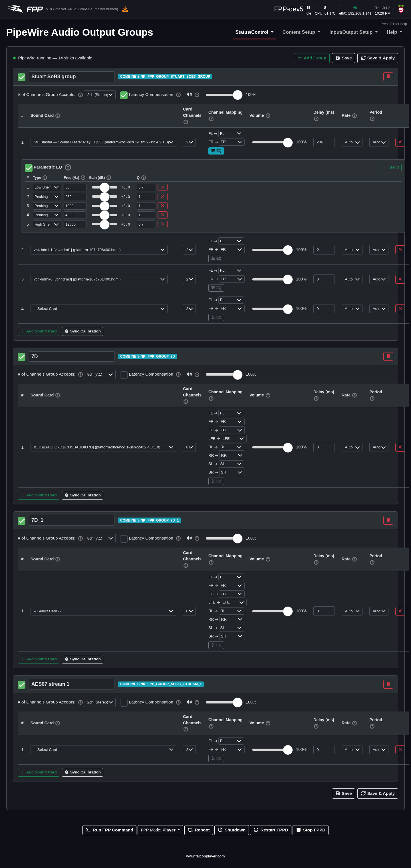Screen dimensions: 411x868
Task: Click the speaker icon in 7D group
Action: (x=189, y=374)
